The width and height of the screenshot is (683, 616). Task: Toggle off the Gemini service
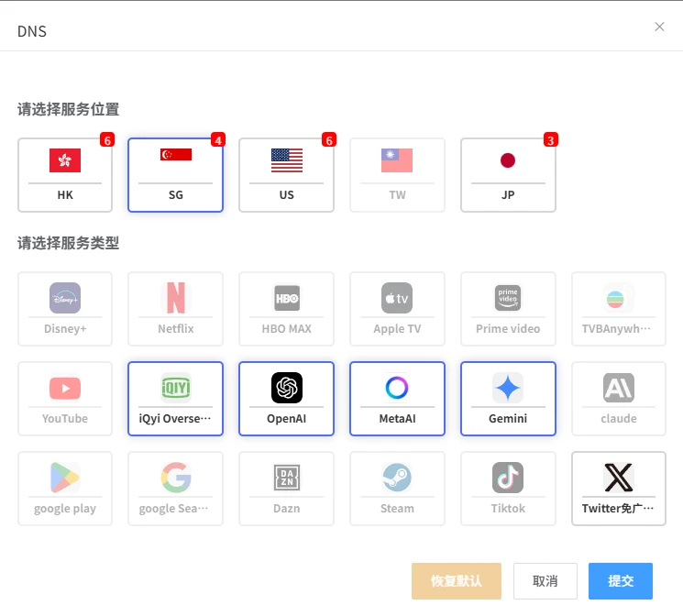pos(508,398)
